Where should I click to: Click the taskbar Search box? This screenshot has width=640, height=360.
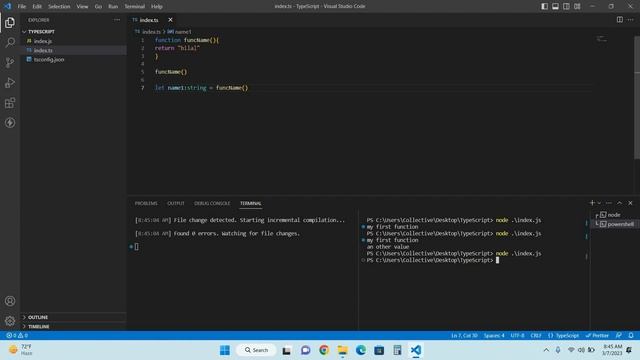coord(257,350)
